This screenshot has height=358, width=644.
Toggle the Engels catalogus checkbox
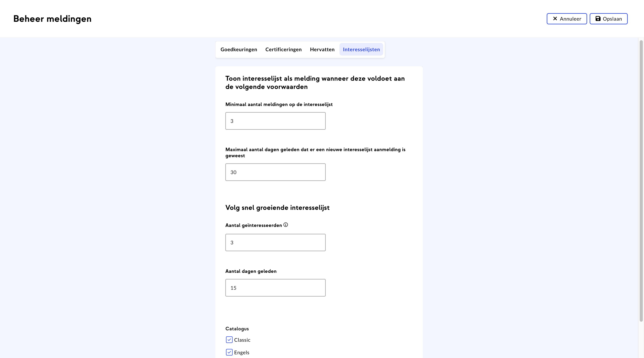[229, 352]
